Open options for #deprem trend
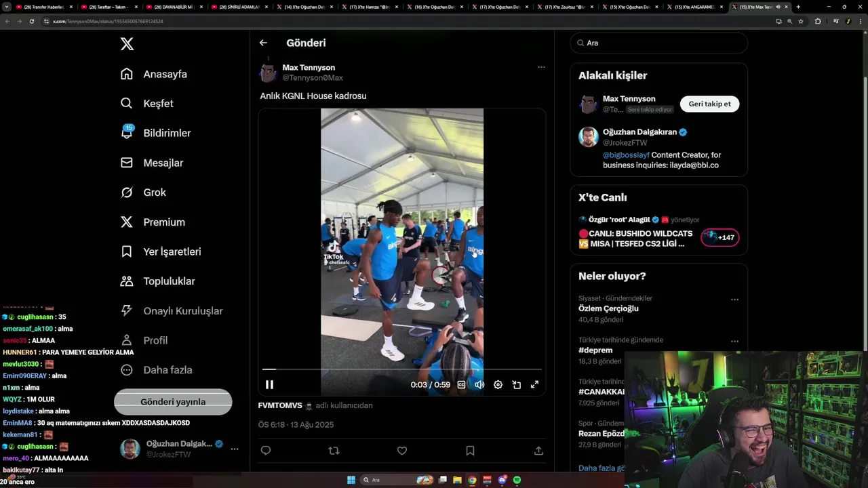The height and width of the screenshot is (488, 868). [x=734, y=341]
